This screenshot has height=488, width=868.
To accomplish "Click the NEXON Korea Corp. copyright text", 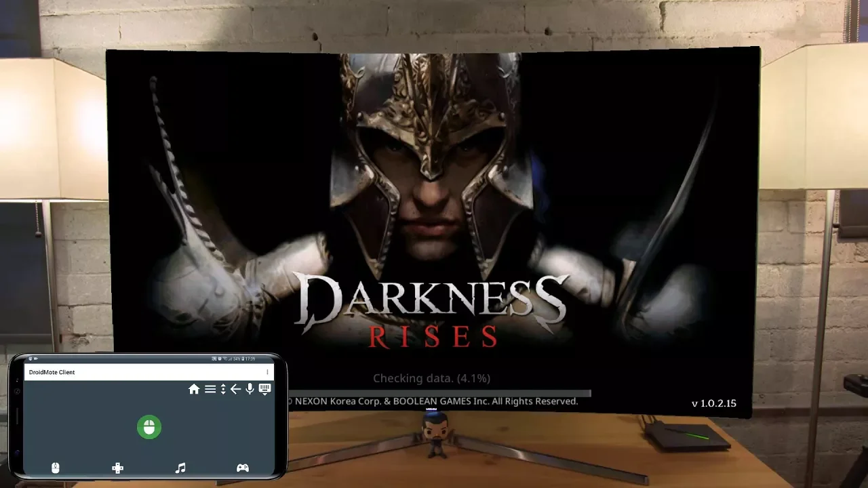I will click(x=434, y=401).
